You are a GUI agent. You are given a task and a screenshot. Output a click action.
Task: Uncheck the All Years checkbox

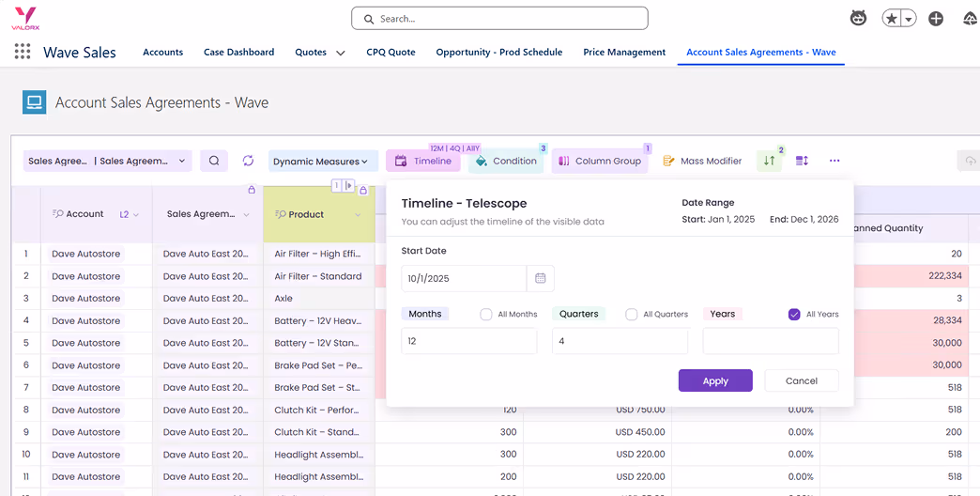click(794, 314)
